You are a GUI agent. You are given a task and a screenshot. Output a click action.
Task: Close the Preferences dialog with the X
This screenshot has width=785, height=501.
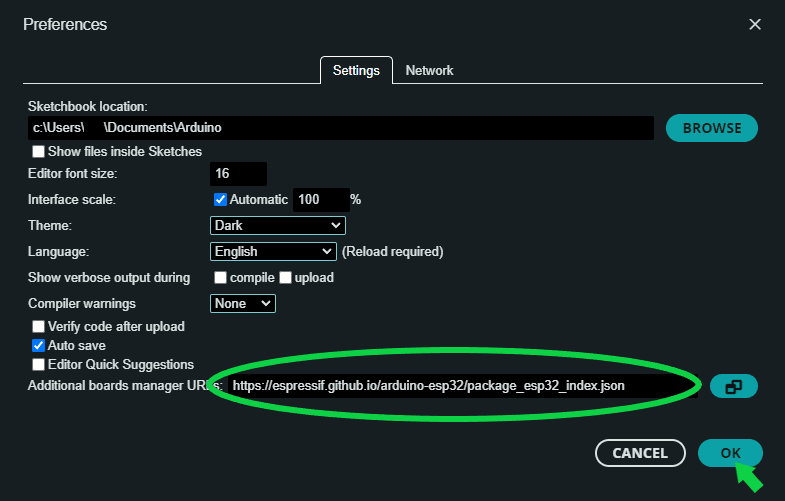tap(754, 24)
